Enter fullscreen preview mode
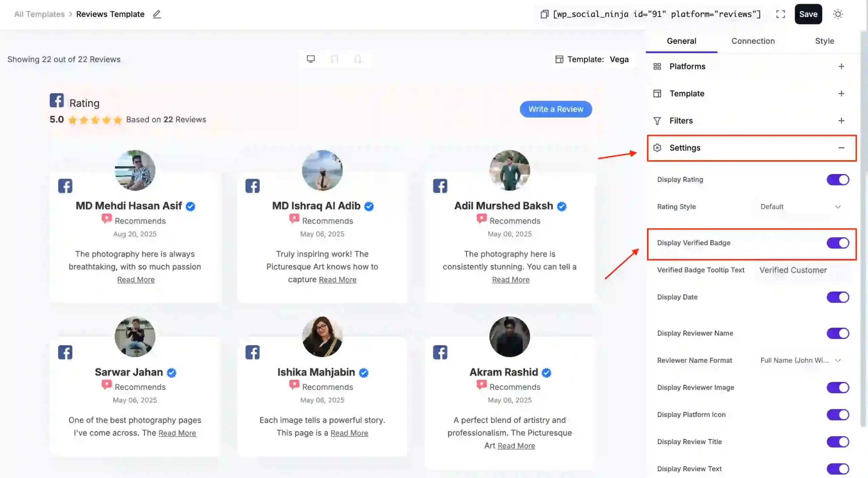 tap(781, 14)
